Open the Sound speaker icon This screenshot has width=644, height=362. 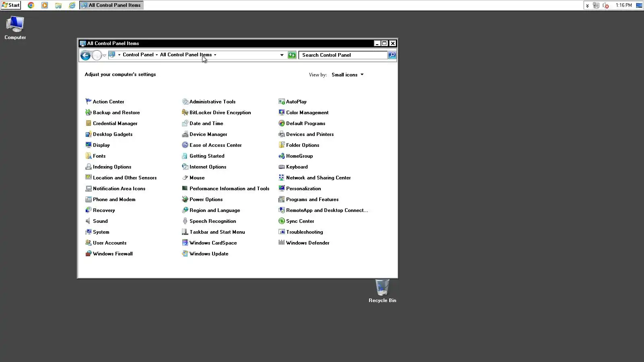89,221
